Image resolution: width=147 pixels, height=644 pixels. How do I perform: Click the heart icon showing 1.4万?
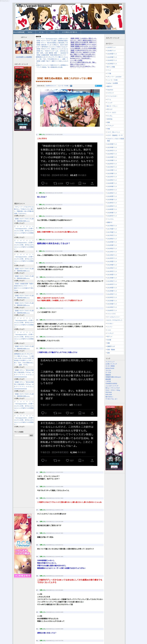67,184
